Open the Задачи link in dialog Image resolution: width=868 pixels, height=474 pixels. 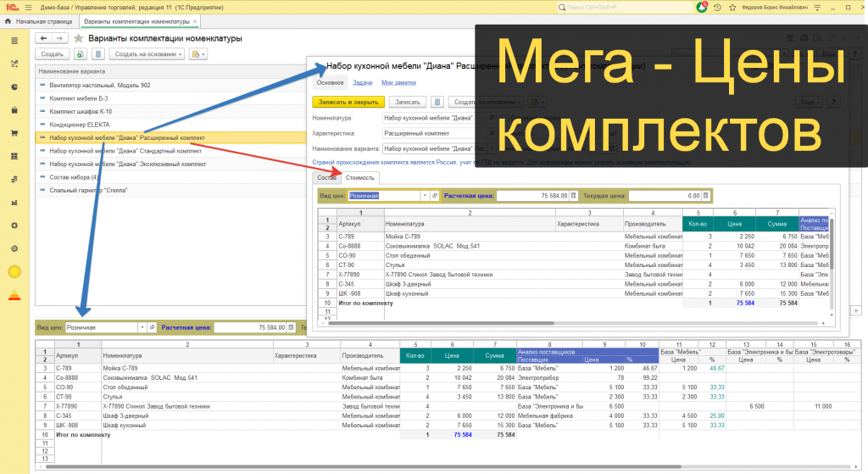tap(363, 82)
